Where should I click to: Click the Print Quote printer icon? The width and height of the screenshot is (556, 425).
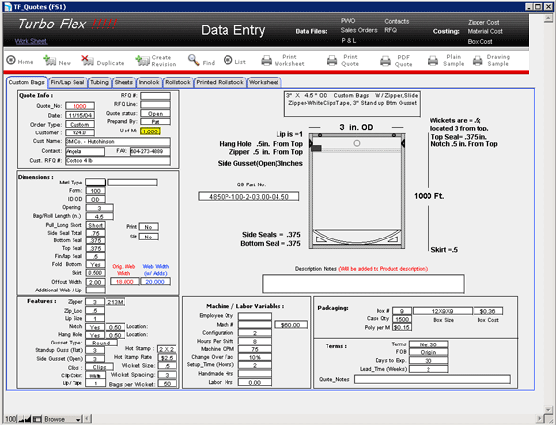[332, 61]
